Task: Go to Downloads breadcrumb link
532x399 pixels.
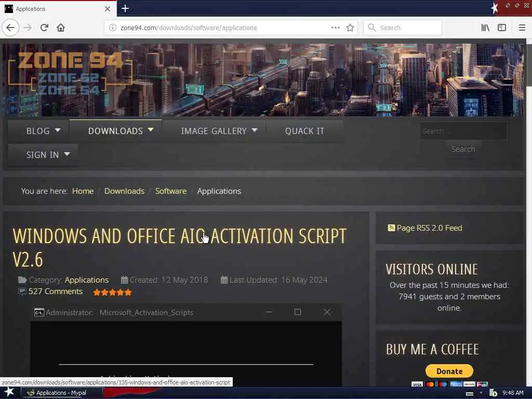Action: pos(124,191)
